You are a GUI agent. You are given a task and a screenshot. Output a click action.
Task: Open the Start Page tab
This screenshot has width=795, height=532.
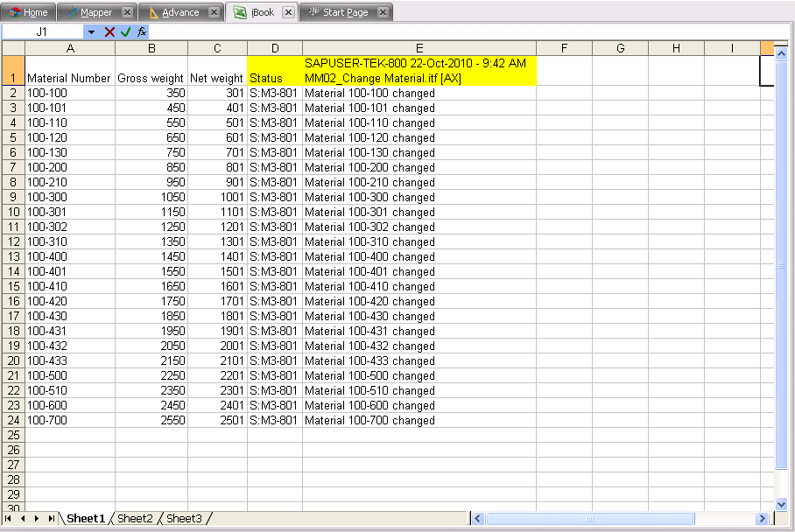click(x=339, y=12)
